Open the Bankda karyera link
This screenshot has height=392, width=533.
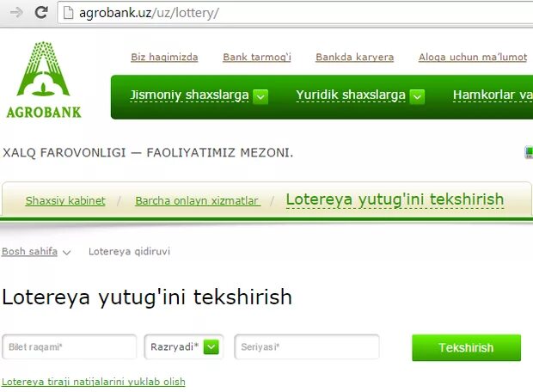pos(354,57)
